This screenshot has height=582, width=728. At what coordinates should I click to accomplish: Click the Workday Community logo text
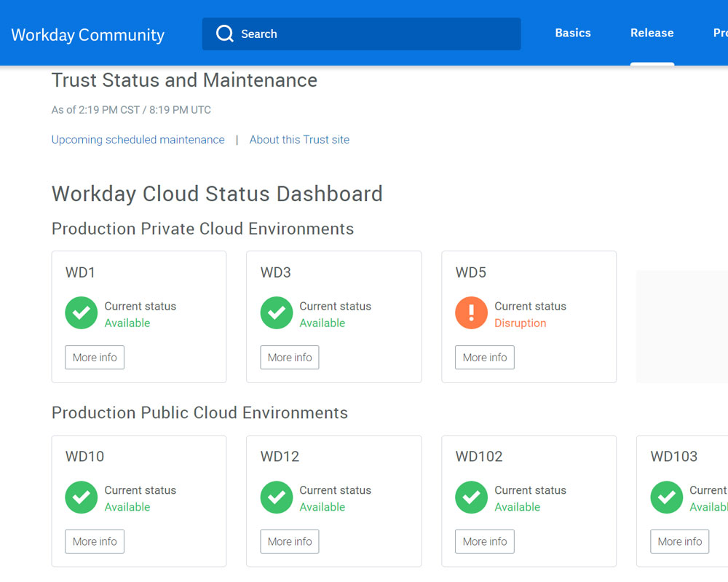point(87,34)
